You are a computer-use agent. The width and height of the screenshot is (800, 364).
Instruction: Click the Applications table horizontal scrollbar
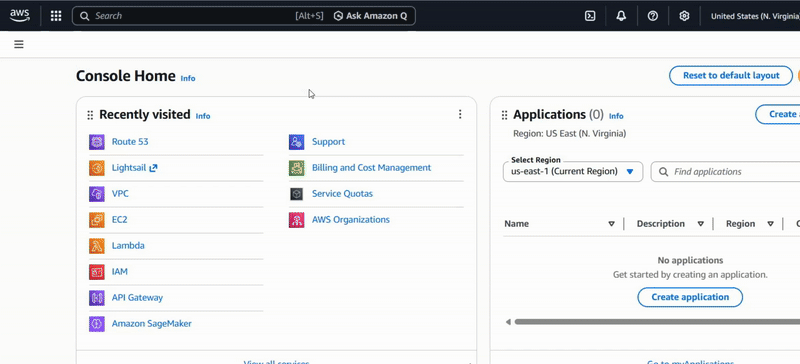pyautogui.click(x=657, y=322)
